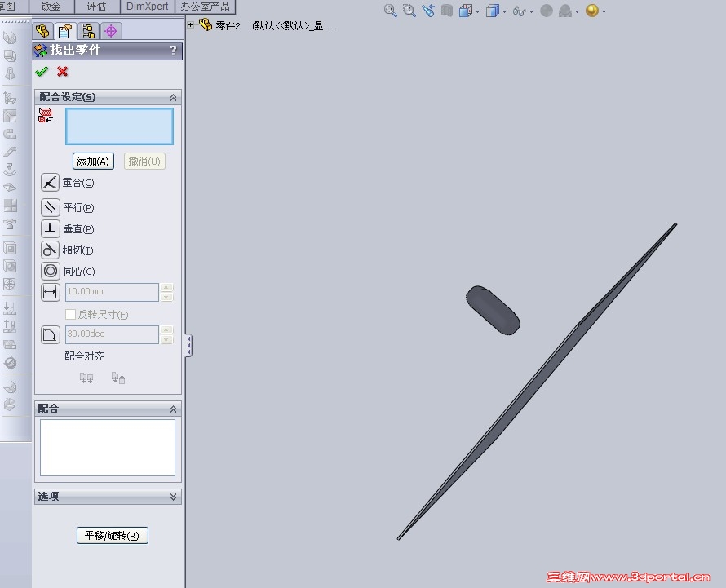Click the small oval body in viewport
Viewport: 726px width, 588px height.
(493, 310)
